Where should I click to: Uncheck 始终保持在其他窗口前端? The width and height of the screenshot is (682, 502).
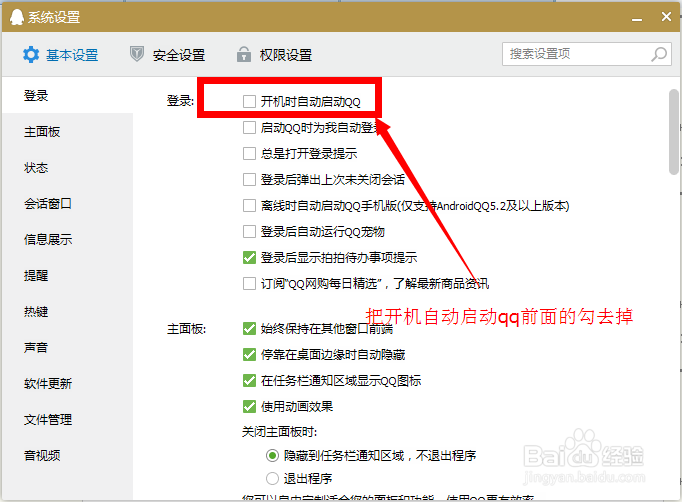pos(249,328)
